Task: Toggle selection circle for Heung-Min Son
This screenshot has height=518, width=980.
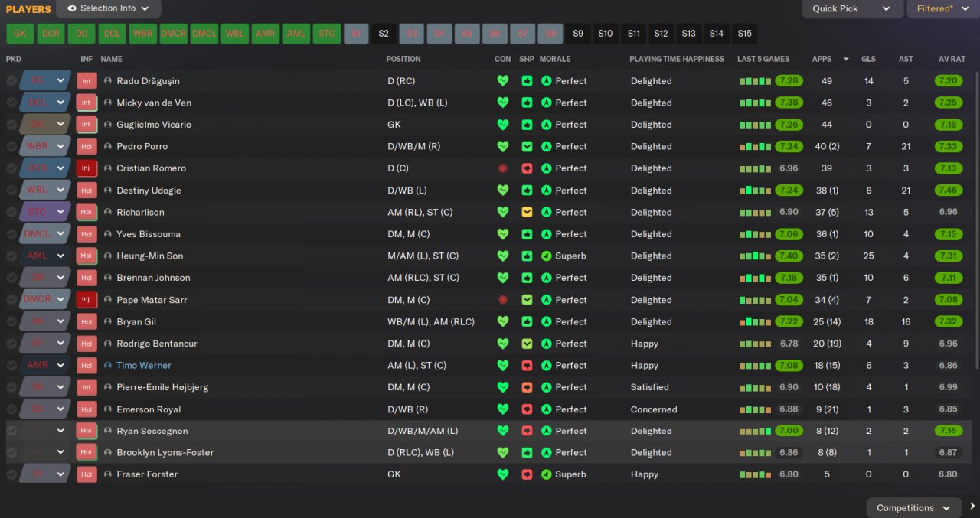Action: click(x=11, y=256)
